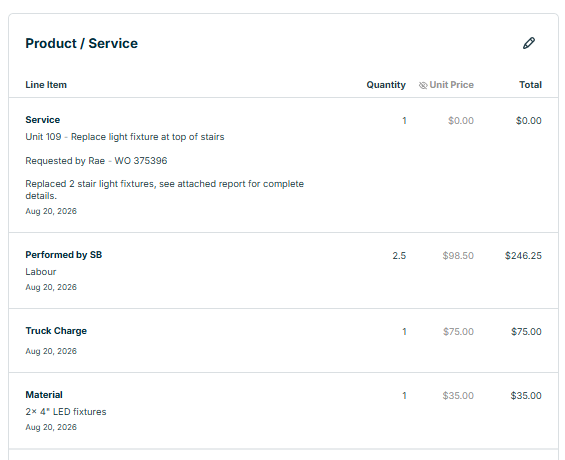The height and width of the screenshot is (460, 565).
Task: Click the Total column header
Action: coord(530,85)
